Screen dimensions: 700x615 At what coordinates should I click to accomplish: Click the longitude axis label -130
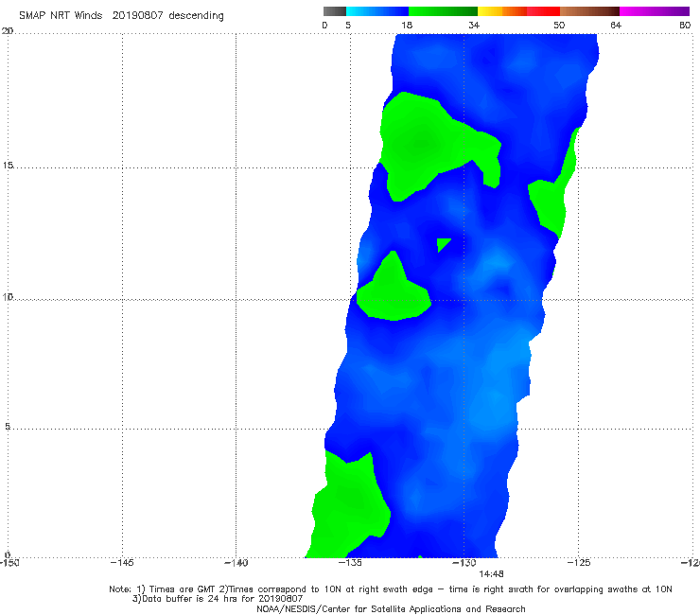click(464, 563)
